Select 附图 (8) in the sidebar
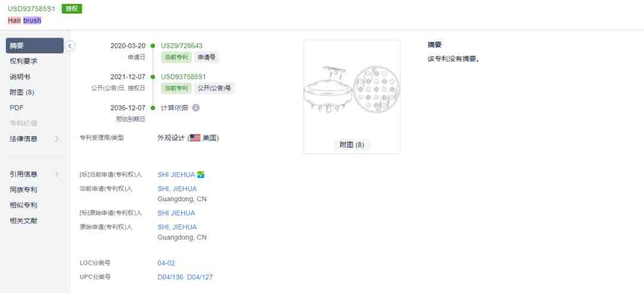 (22, 92)
